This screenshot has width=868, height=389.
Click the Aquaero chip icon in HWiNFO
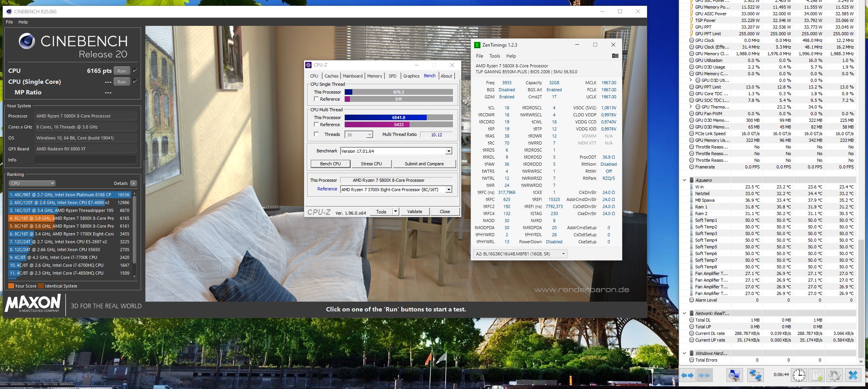pyautogui.click(x=692, y=180)
